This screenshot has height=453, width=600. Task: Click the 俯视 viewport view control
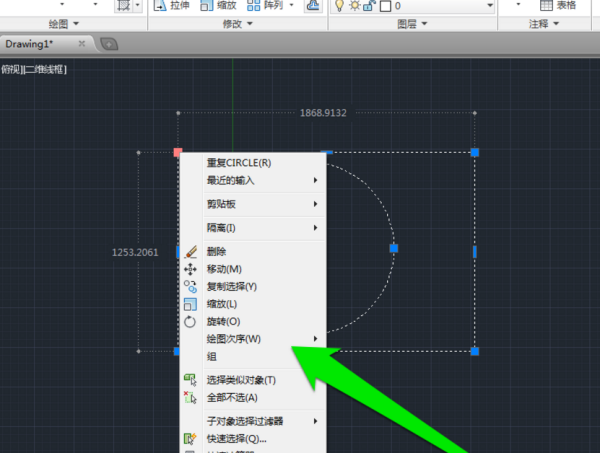[x=10, y=69]
